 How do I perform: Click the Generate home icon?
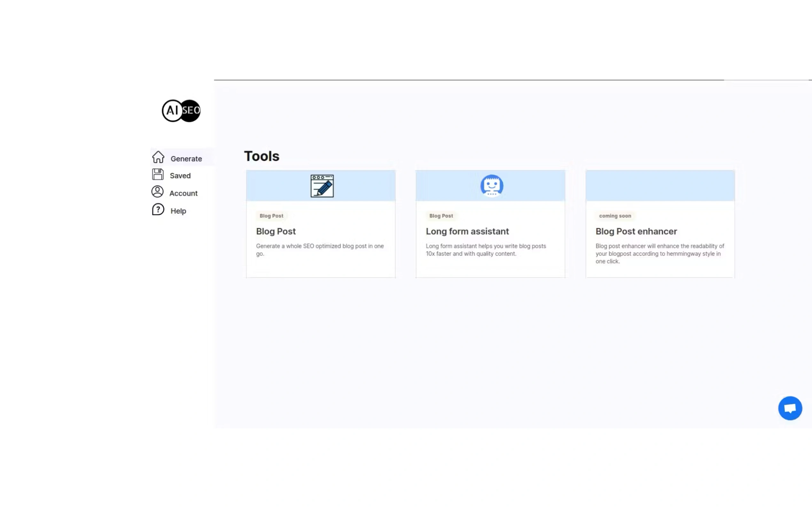click(x=158, y=157)
